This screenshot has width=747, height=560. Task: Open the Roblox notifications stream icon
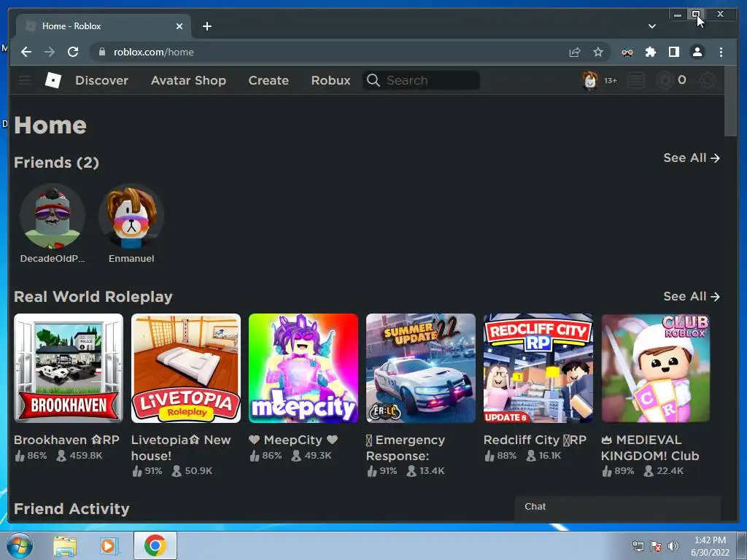(636, 80)
